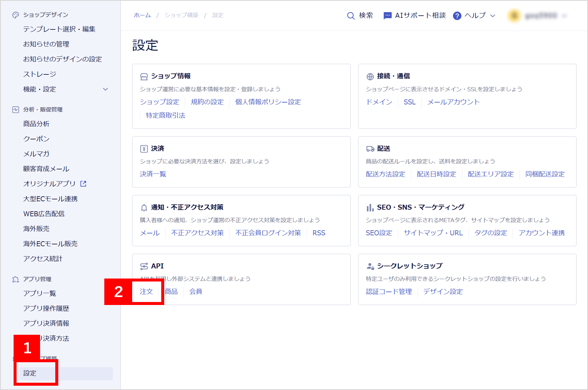Open 配送方法設定 link

tap(385, 174)
